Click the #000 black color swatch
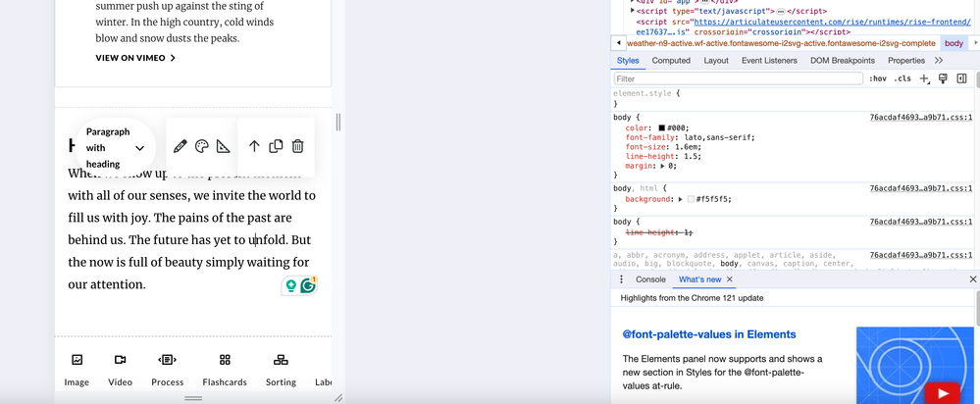This screenshot has width=980, height=404. pos(661,127)
